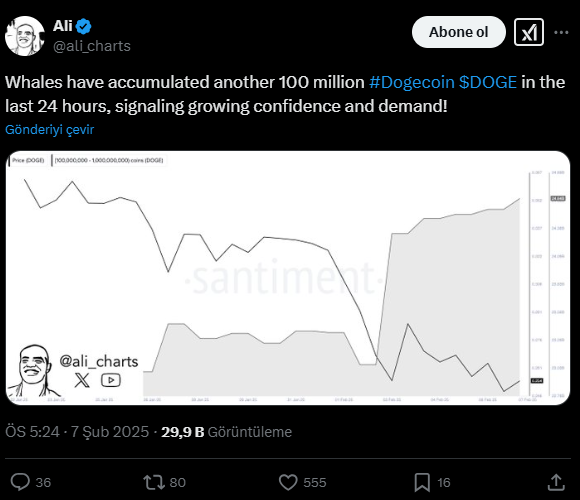Click the Abone ol subscribe button
580x500 pixels.
pyautogui.click(x=459, y=32)
